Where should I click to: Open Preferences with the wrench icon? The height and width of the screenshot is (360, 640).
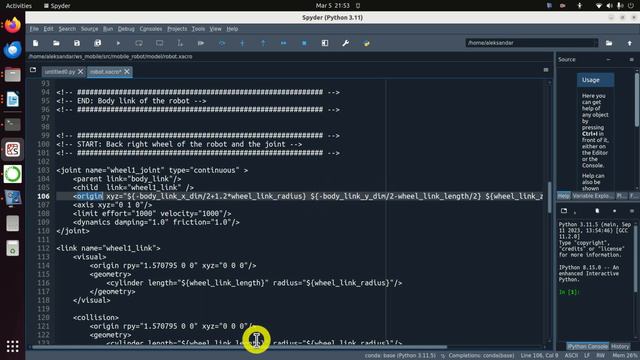coord(345,43)
